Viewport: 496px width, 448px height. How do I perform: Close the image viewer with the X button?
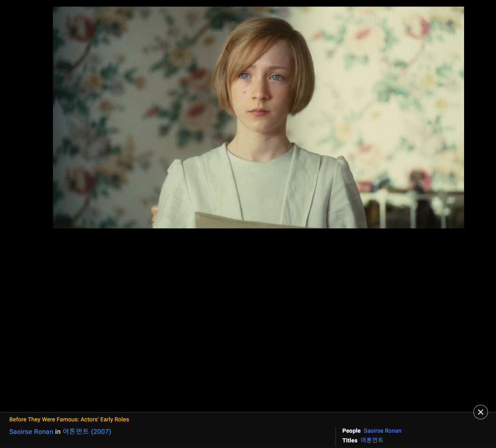480,412
